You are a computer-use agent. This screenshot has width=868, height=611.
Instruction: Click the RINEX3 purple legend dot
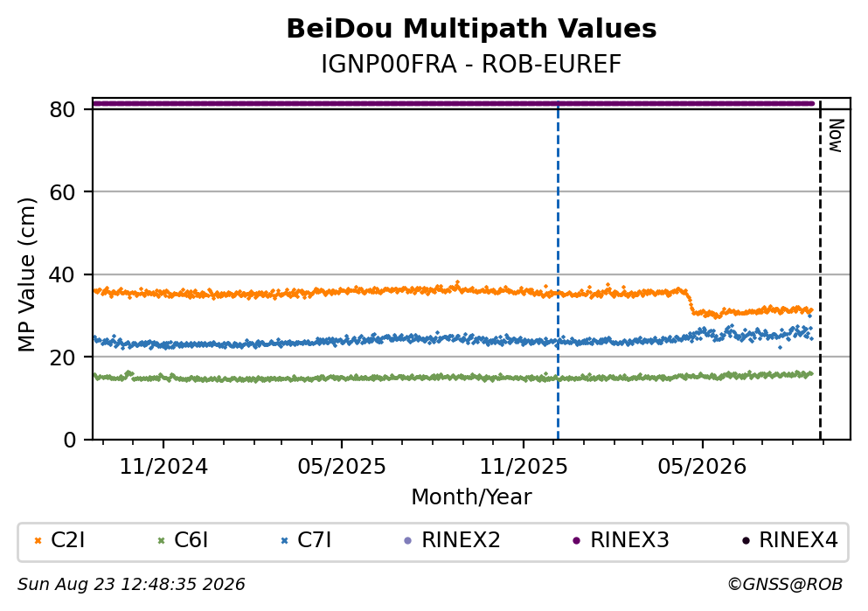576,541
